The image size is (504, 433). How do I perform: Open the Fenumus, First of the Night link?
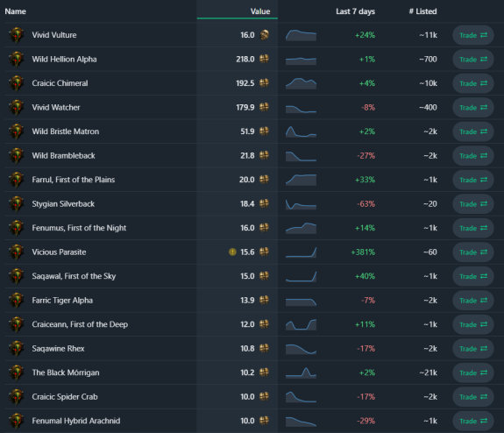[x=79, y=228]
